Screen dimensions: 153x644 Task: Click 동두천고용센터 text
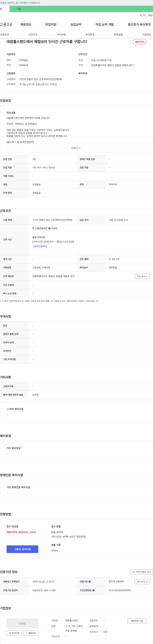pyautogui.click(x=117, y=581)
